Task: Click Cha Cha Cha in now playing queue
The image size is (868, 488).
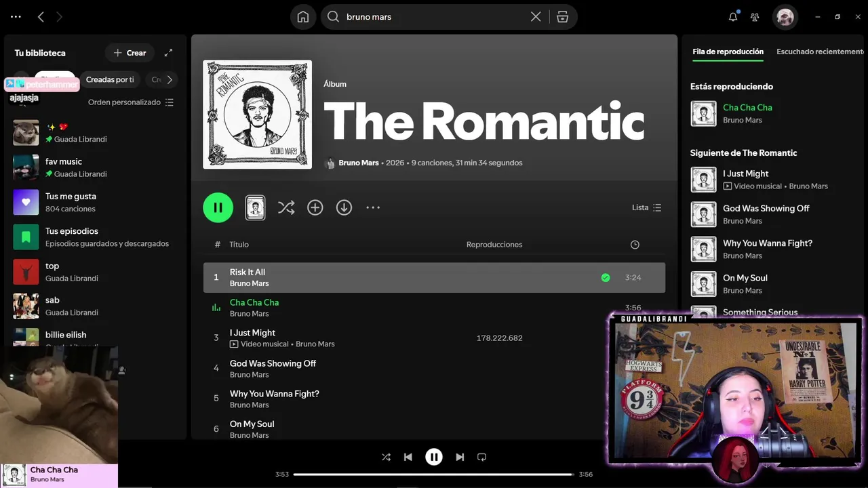Action: [747, 108]
